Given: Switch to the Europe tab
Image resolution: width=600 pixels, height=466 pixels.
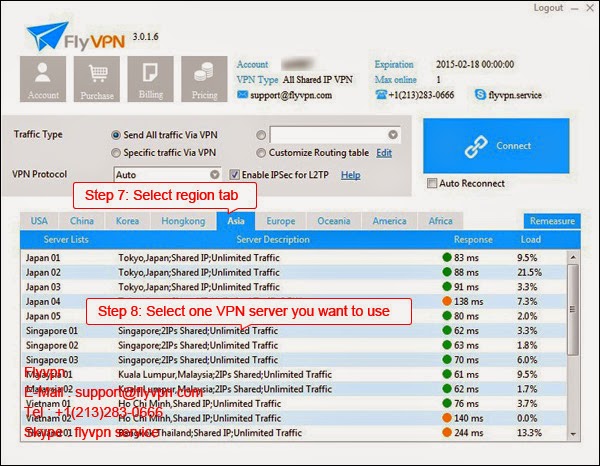Looking at the screenshot, I should tap(281, 221).
